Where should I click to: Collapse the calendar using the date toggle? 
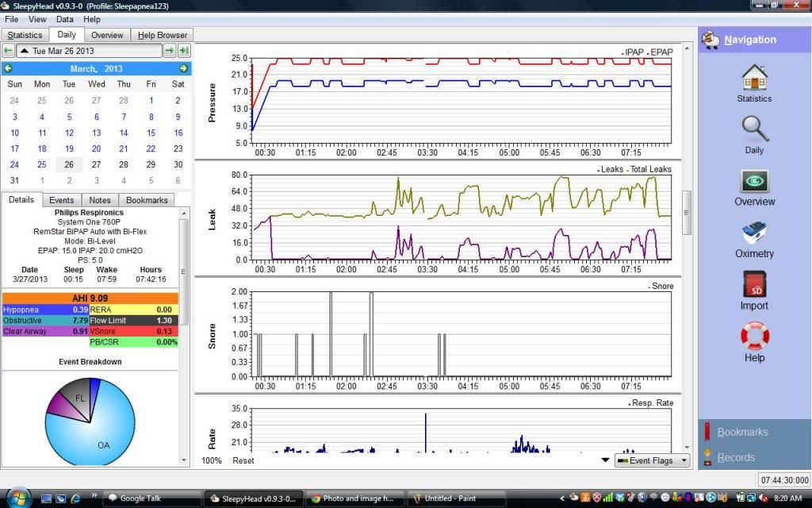coord(24,51)
